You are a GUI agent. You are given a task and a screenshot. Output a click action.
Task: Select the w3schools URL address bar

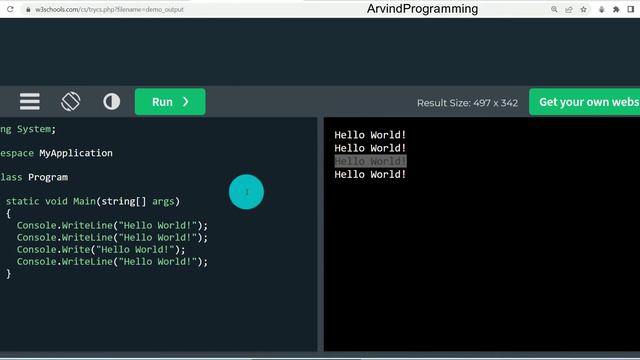pyautogui.click(x=109, y=9)
